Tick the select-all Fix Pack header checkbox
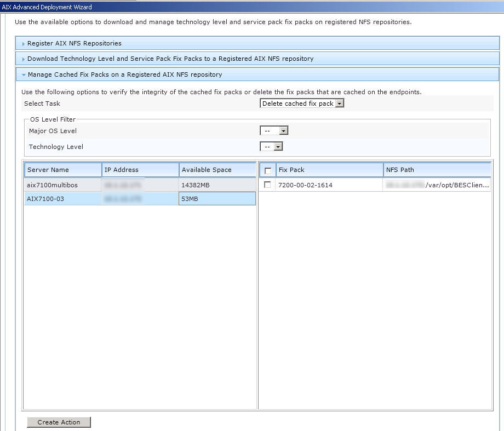This screenshot has height=431, width=504. [267, 170]
